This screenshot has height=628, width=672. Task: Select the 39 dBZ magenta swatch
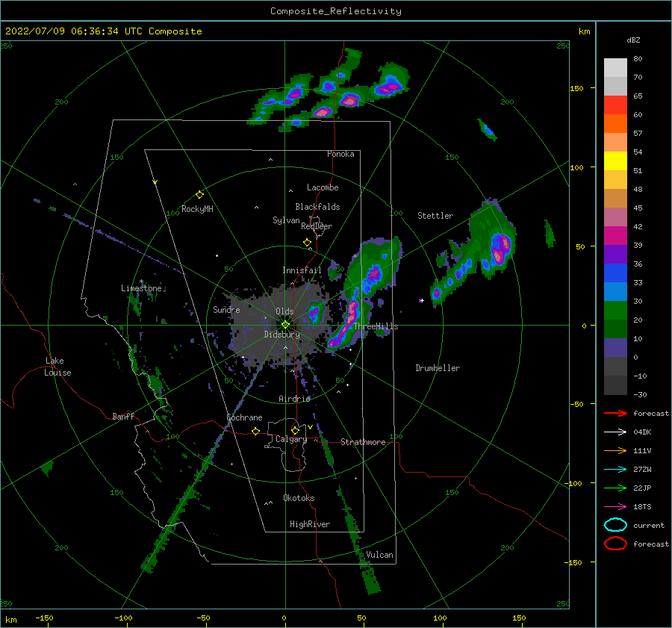tap(615, 235)
